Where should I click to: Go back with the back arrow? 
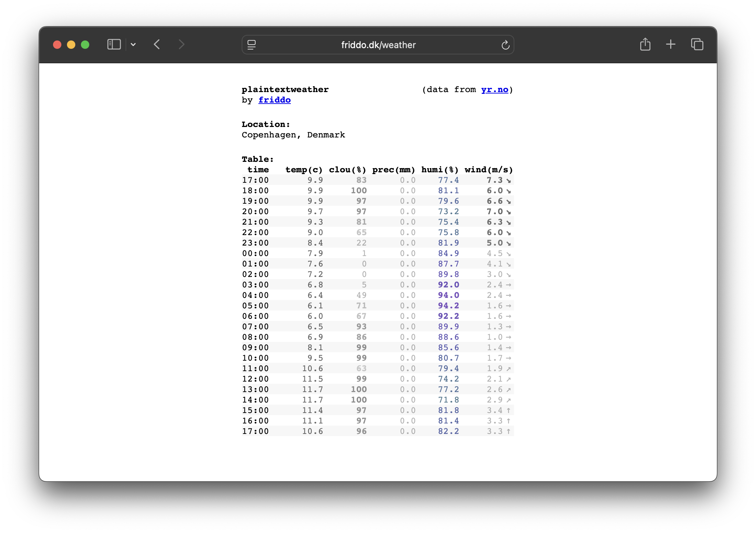(x=157, y=45)
